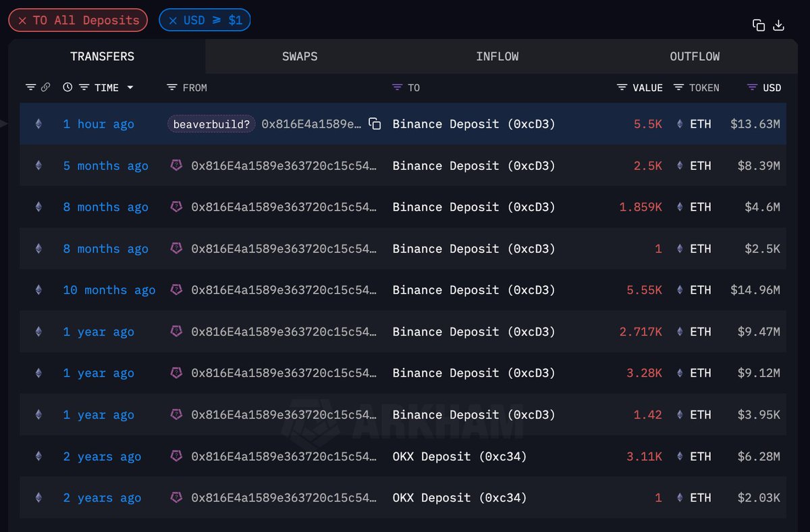The width and height of the screenshot is (810, 532).
Task: Toggle the TIME sort caret
Action: click(130, 88)
